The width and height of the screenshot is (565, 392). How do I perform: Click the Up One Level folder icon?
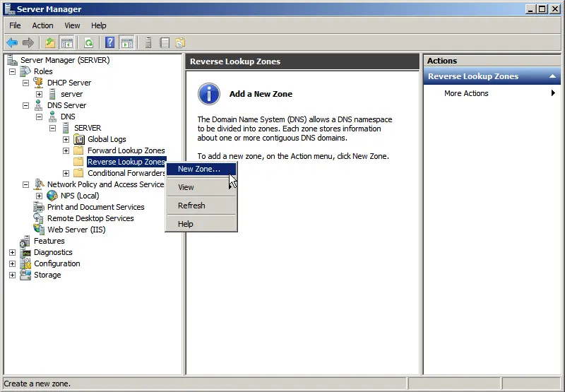pos(50,42)
